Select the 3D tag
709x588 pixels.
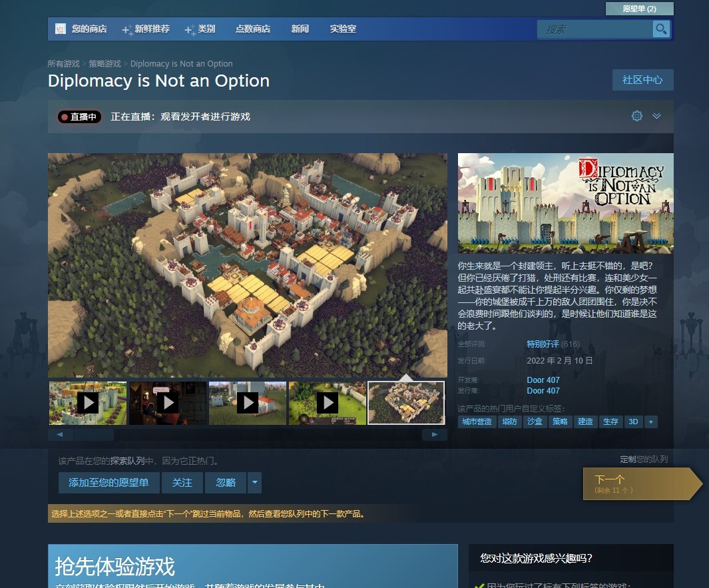(x=633, y=422)
